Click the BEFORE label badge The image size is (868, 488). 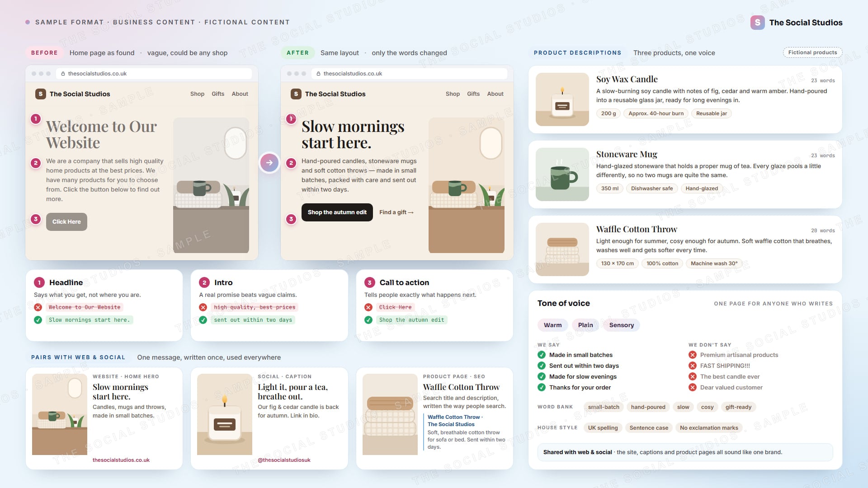click(x=44, y=53)
